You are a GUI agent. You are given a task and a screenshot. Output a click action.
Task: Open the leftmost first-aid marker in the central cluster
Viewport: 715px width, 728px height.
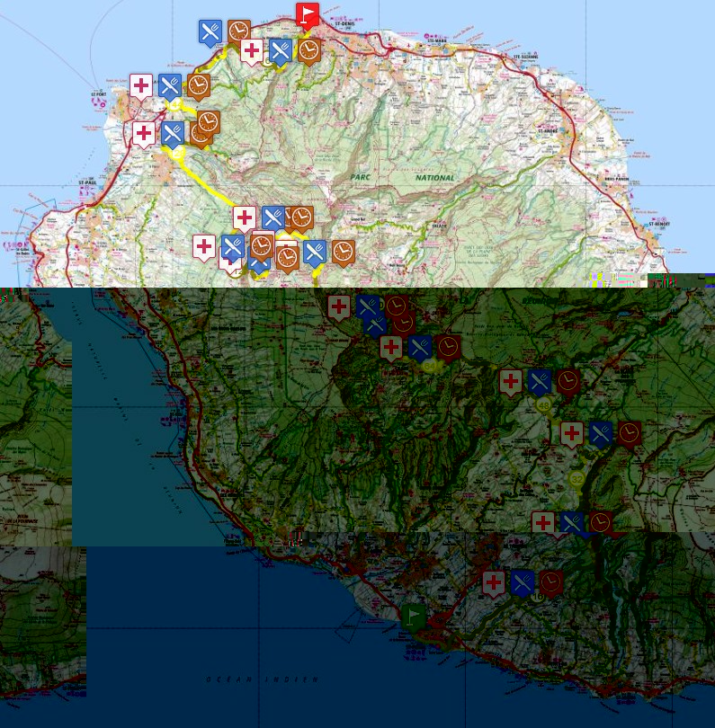(x=204, y=248)
